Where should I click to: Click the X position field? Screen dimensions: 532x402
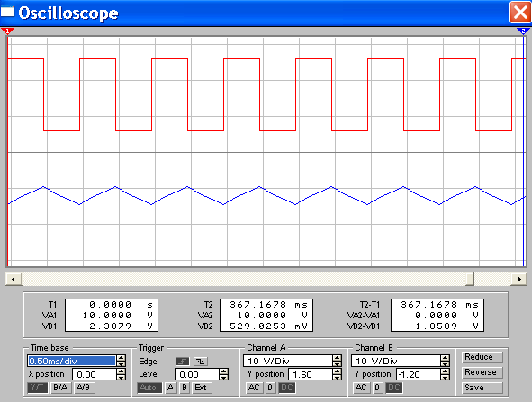pyautogui.click(x=95, y=374)
